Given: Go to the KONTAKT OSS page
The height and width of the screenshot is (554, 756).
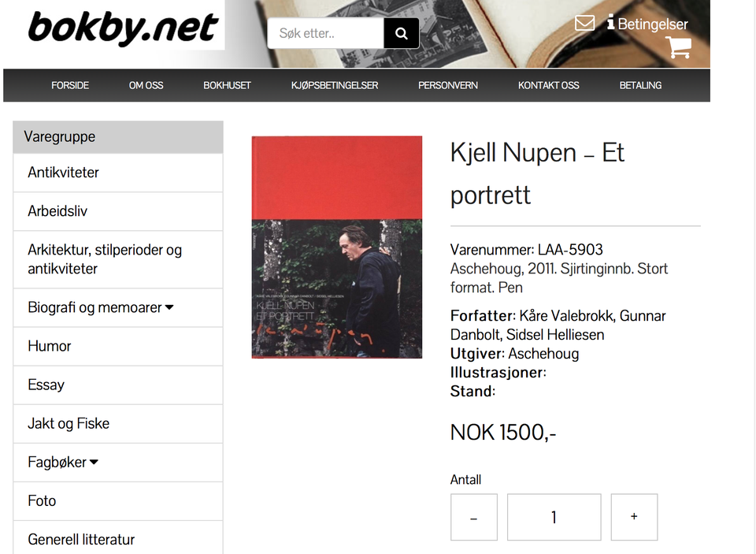Looking at the screenshot, I should pyautogui.click(x=548, y=85).
